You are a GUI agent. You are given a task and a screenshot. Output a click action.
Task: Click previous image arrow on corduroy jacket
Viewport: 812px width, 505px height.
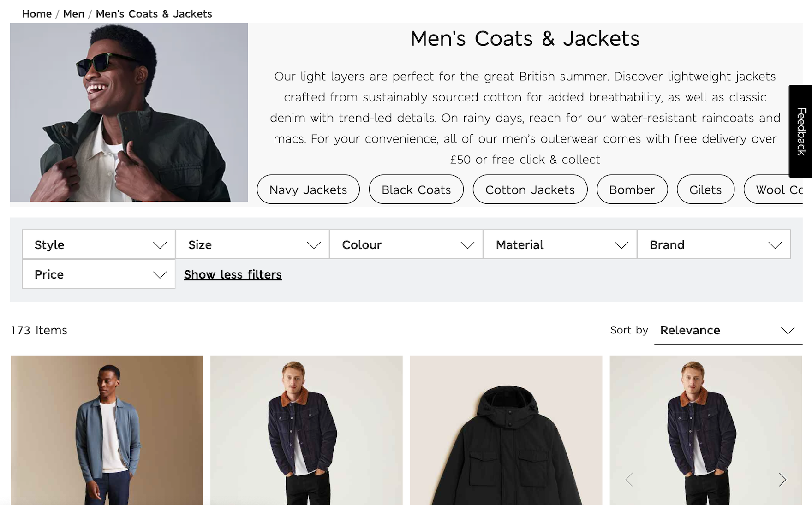[629, 480]
